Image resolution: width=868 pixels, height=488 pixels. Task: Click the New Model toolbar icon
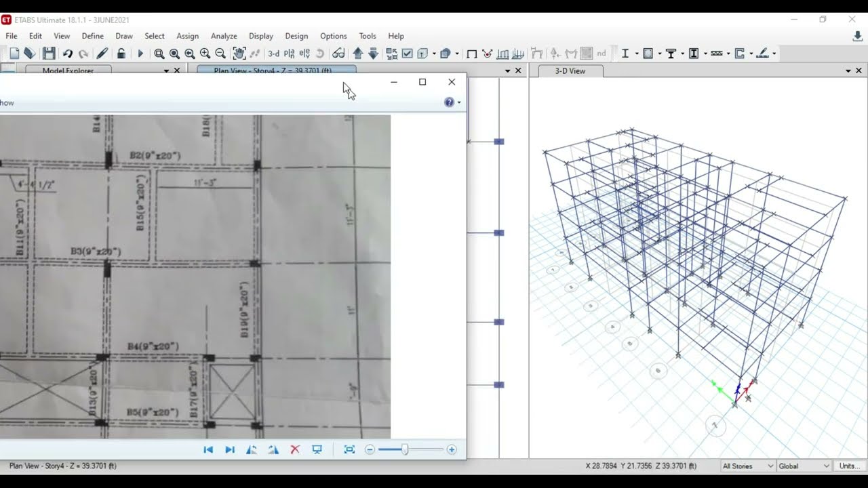click(x=14, y=54)
